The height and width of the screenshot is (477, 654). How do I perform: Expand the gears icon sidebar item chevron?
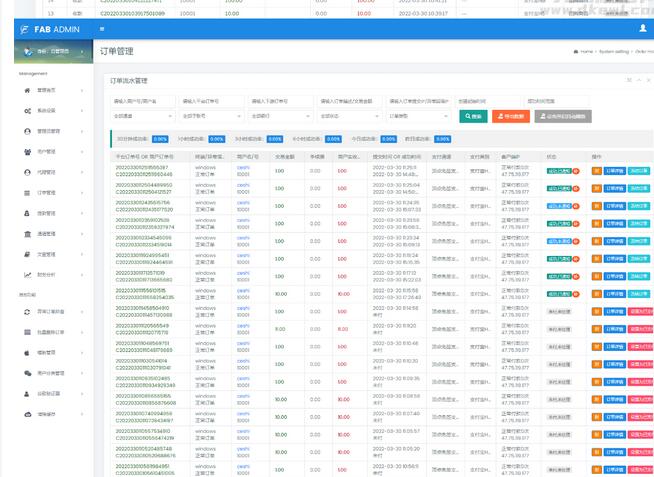point(82,111)
